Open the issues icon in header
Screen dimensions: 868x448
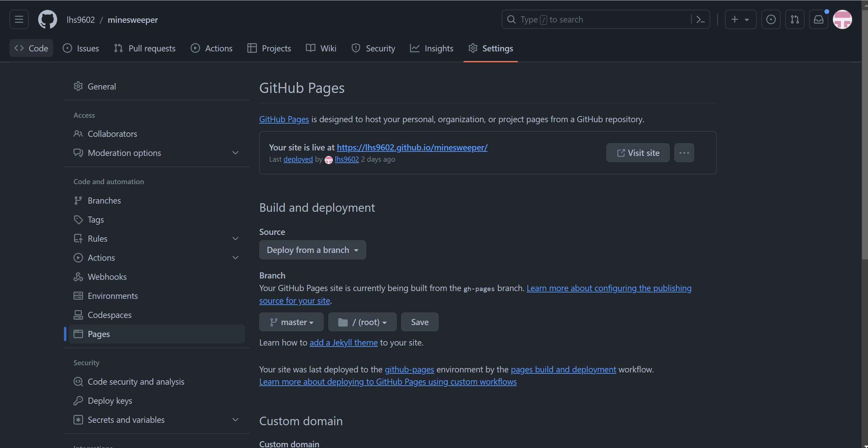[x=771, y=19]
